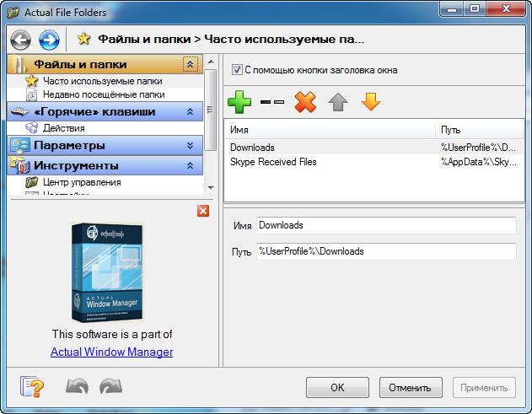Click the Window Manager box thumbnail
Image resolution: width=532 pixels, height=414 pixels.
click(108, 272)
